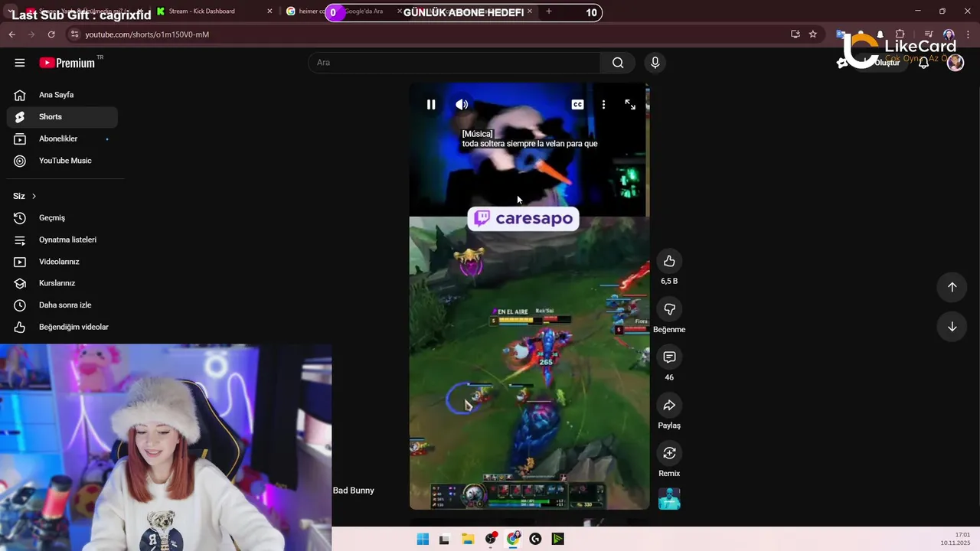Go to next Short with down arrow
This screenshot has width=980, height=551.
tap(952, 327)
